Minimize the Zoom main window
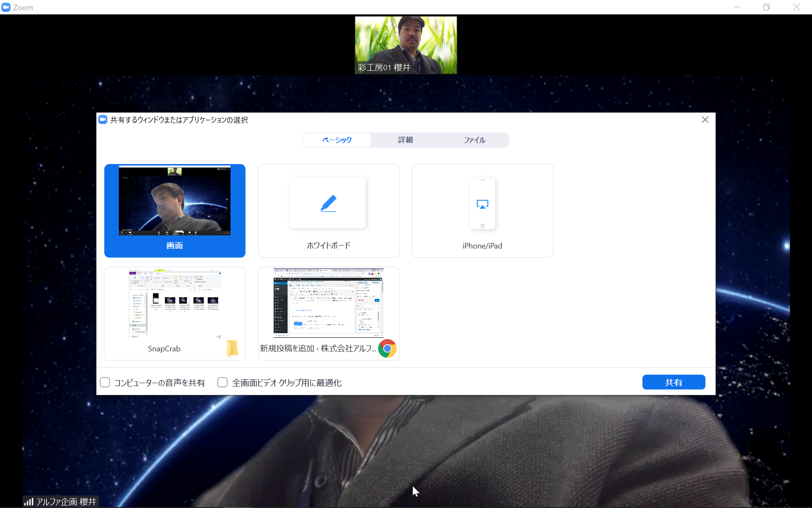Screen dimensions: 812x508 [737, 7]
